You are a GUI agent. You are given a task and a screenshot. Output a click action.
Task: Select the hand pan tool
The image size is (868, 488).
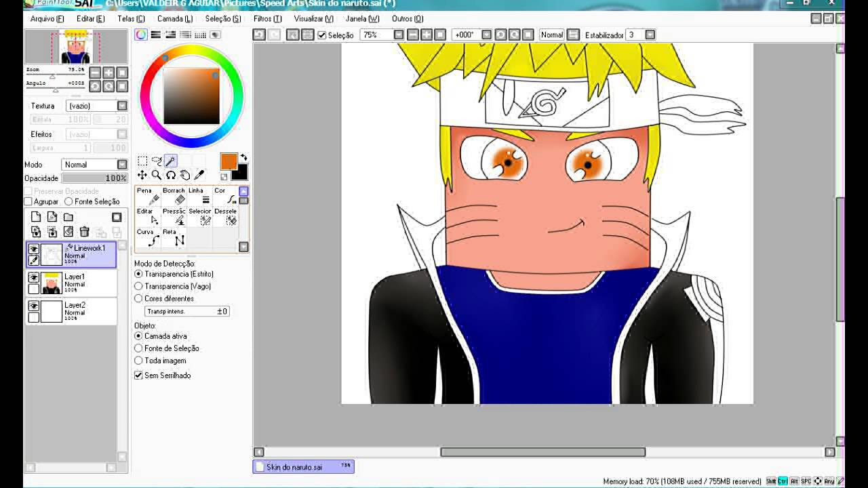(x=184, y=175)
